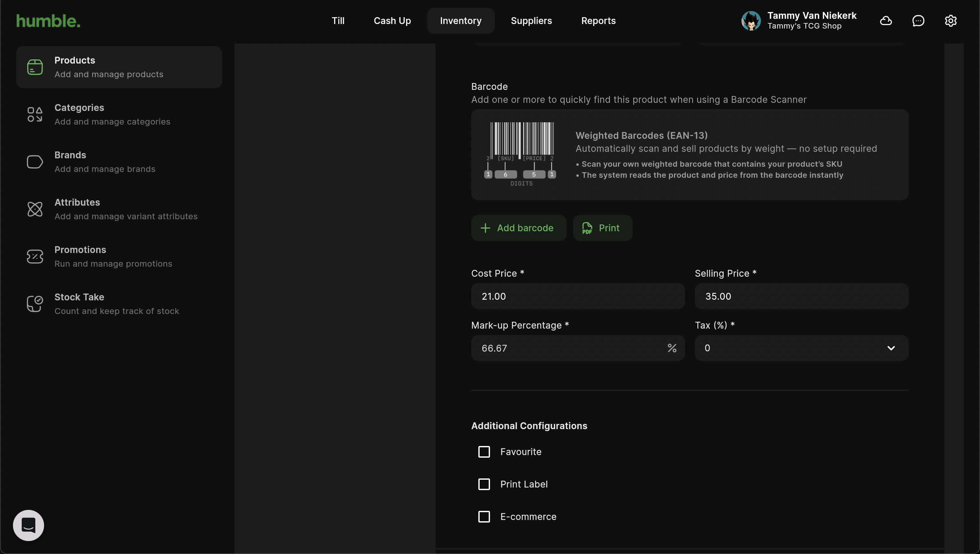This screenshot has height=554, width=980.
Task: Click the Products box icon in the sidebar
Action: 35,67
